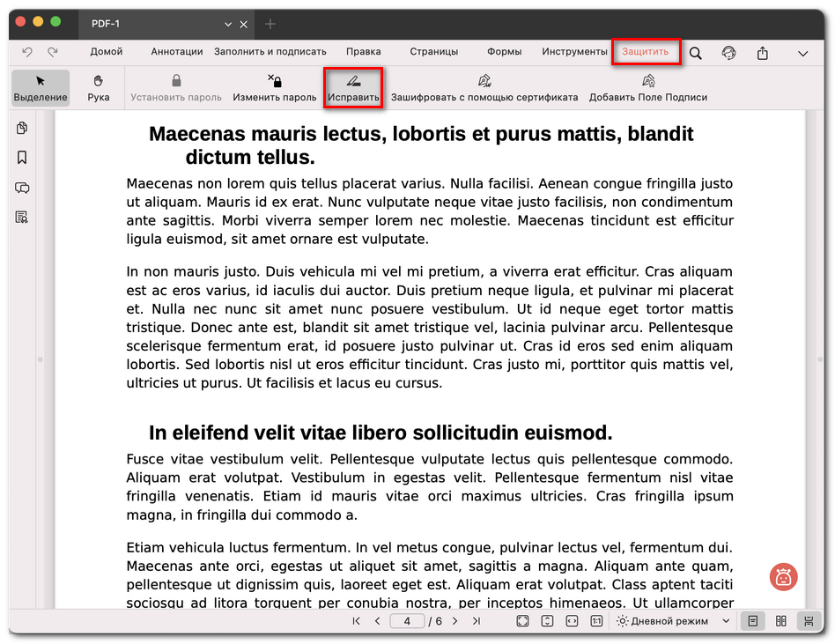Expand the toolbar overflow chevron
Screen dimensions: 835x644
803,52
